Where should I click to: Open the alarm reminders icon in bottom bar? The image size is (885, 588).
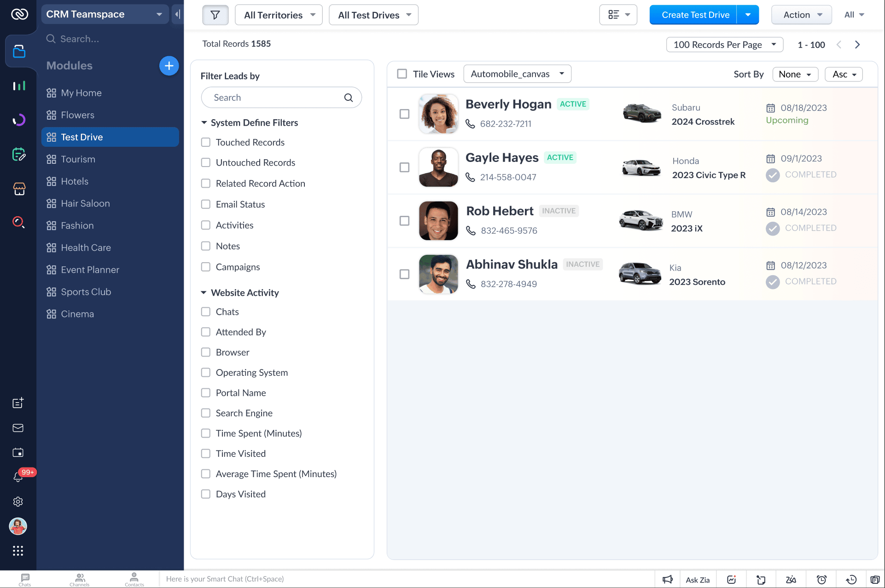click(x=821, y=579)
